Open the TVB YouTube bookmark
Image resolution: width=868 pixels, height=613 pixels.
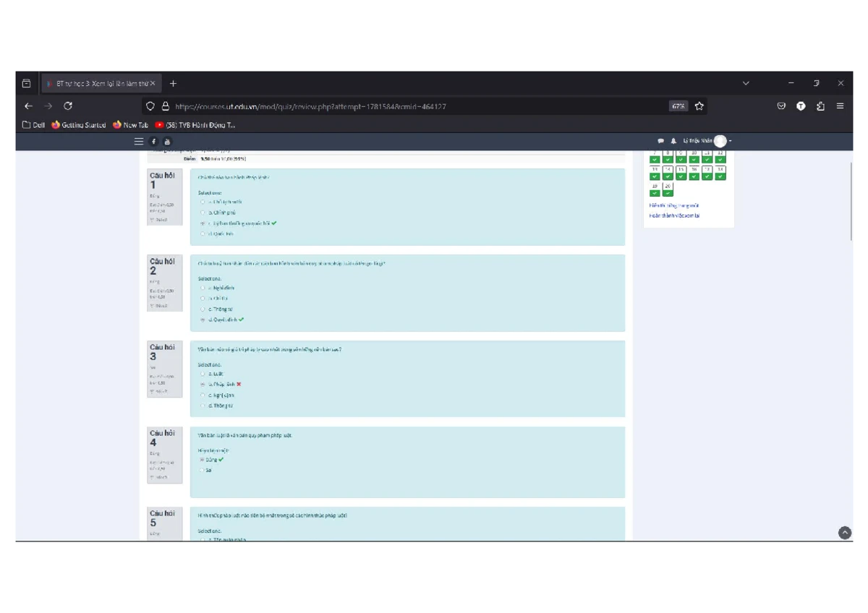point(195,125)
